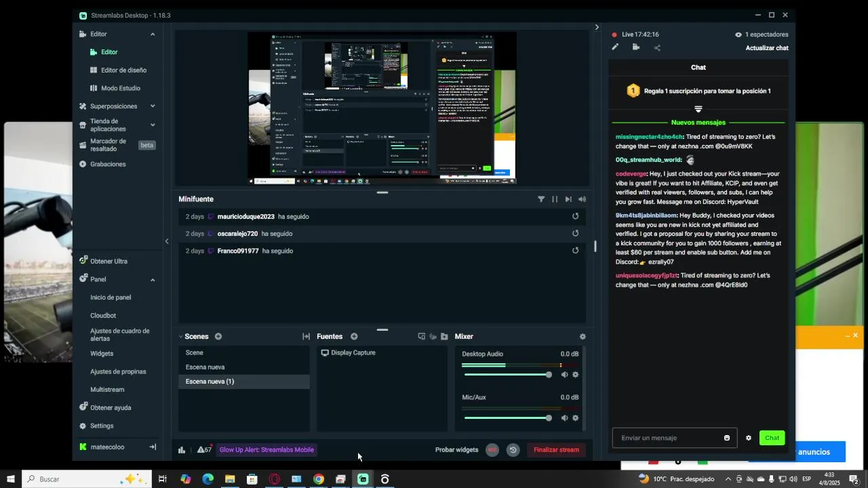868x488 pixels.
Task: Add a source folder in Fuentes panel
Action: 444,336
